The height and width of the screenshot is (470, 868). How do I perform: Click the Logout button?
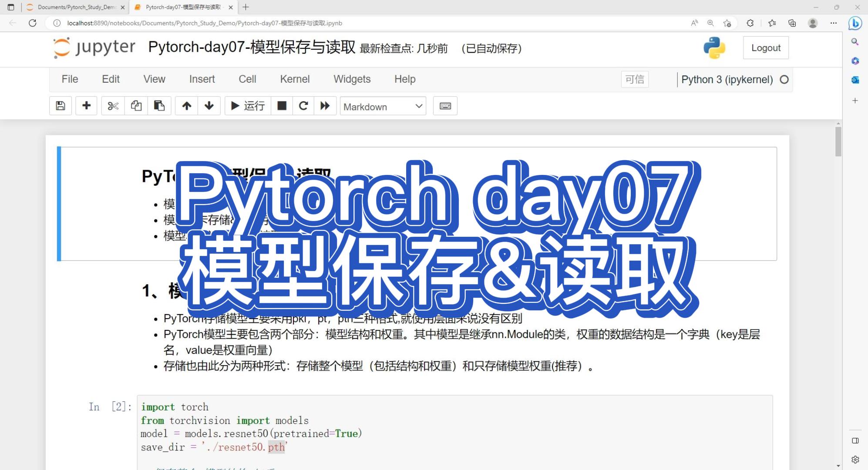click(766, 48)
